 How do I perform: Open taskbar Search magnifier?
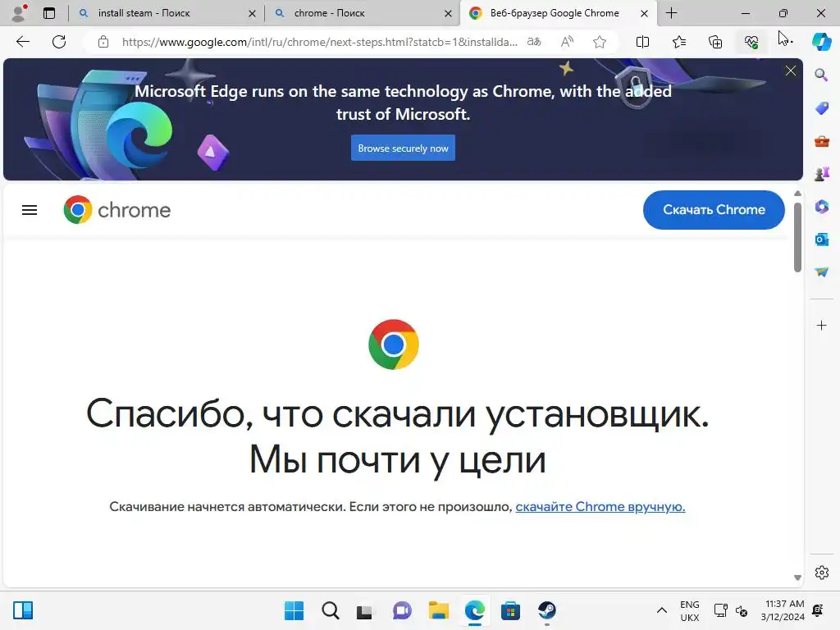click(330, 610)
